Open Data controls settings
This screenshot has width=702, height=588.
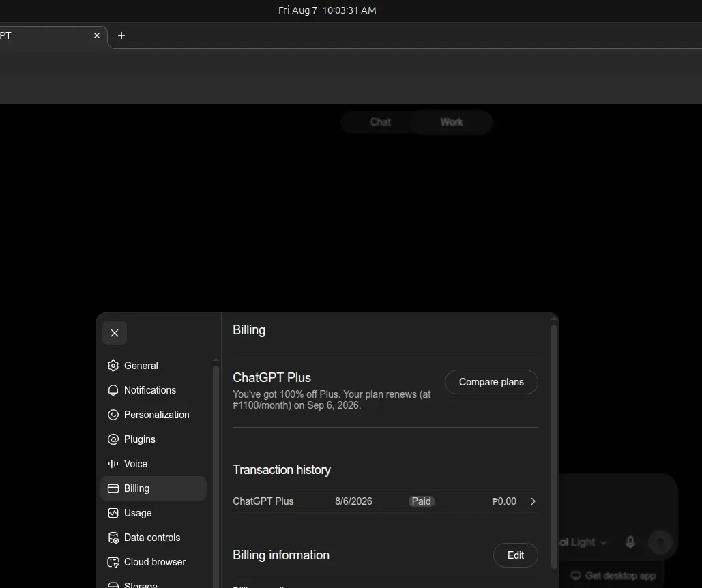[x=153, y=538]
